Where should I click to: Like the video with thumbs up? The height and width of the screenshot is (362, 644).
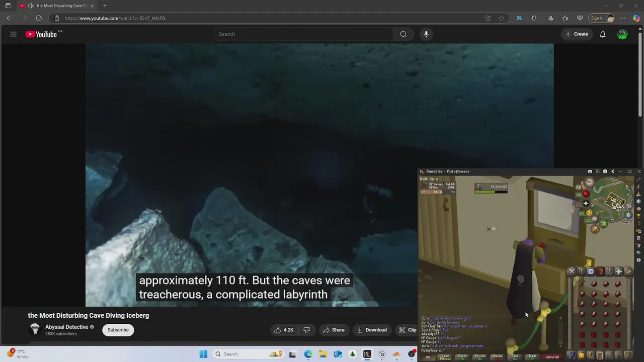pos(284,330)
